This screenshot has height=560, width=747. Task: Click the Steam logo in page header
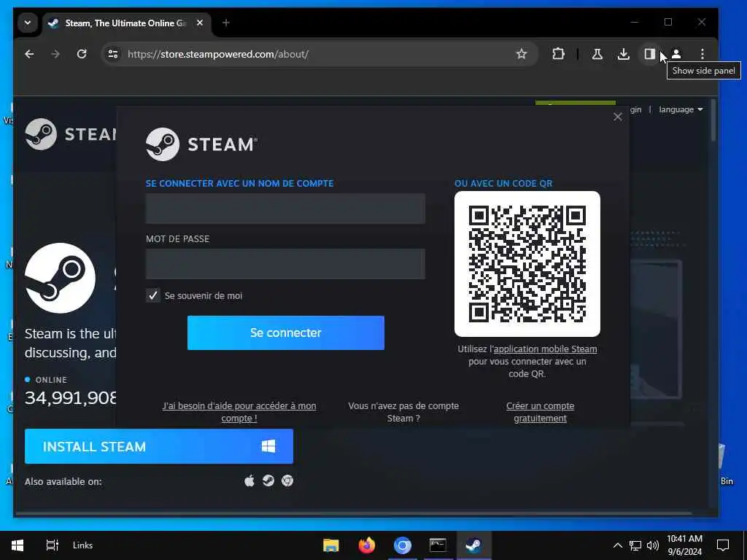71,134
